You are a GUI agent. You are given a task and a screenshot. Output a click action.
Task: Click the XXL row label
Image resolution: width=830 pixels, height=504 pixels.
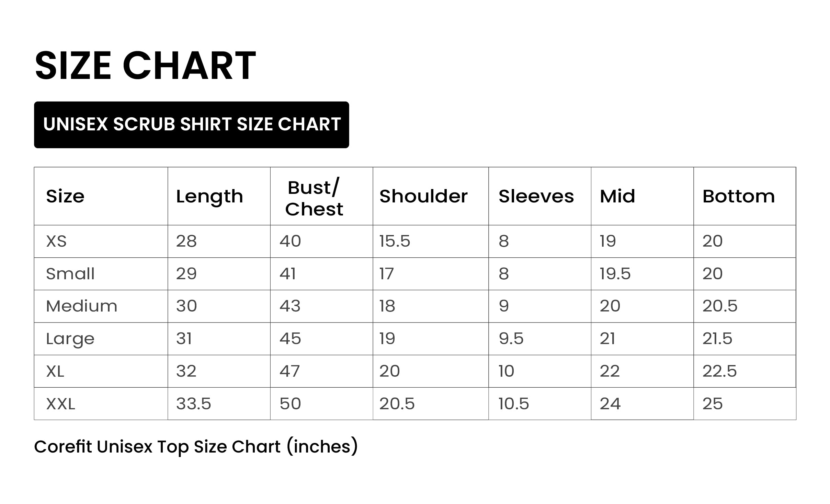click(x=60, y=404)
